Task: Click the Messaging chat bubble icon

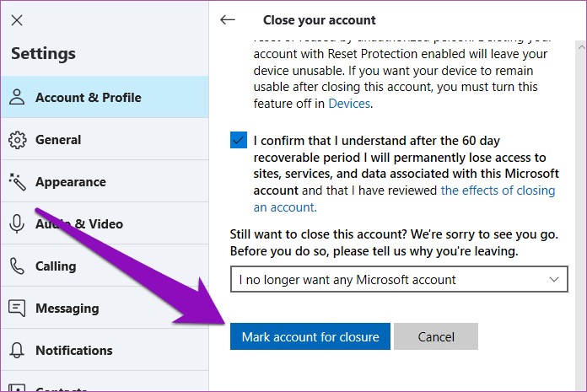Action: point(17,309)
